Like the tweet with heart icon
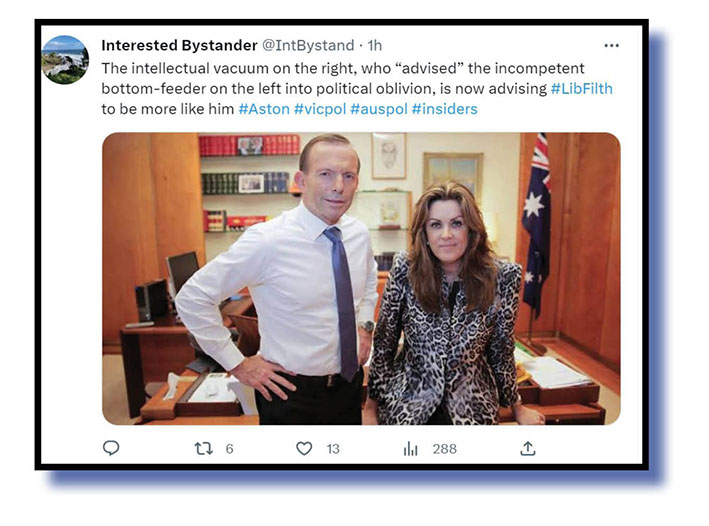This screenshot has height=526, width=709. (304, 448)
